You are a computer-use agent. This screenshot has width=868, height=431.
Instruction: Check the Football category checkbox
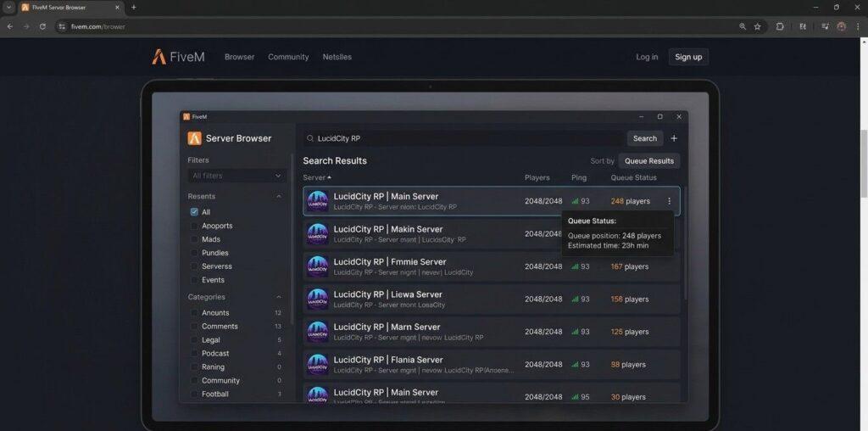pyautogui.click(x=194, y=394)
